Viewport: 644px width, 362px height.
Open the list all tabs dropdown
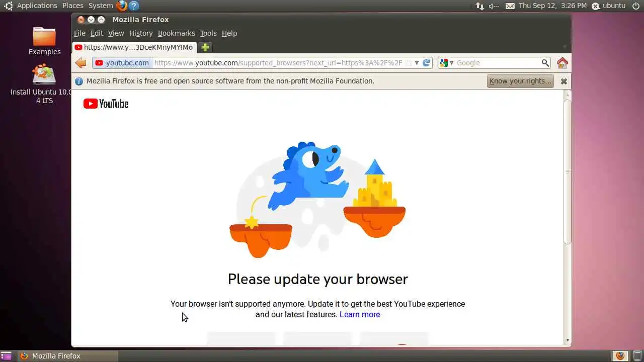(565, 47)
